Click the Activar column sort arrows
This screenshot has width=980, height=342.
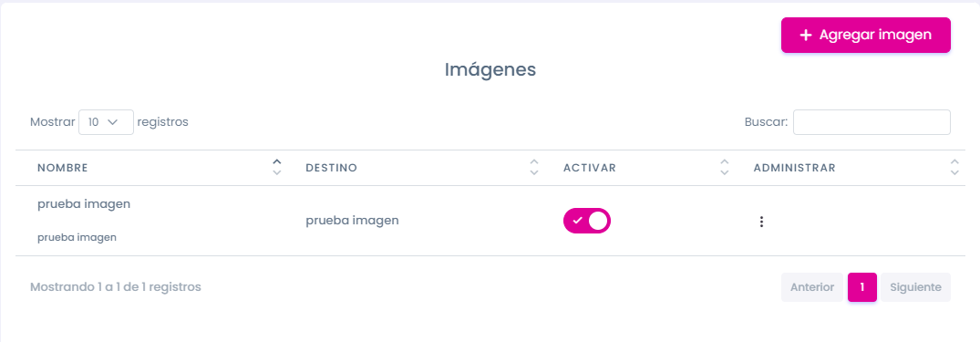tap(725, 167)
